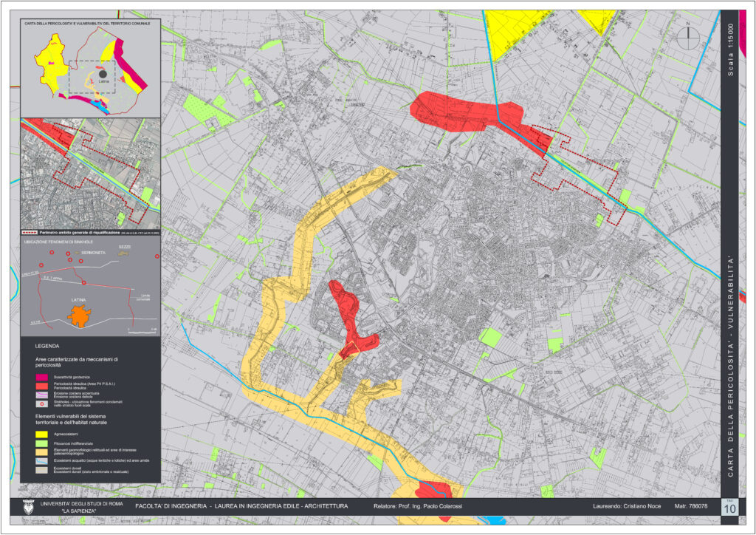
Task: Click the Sezze town symbol in sinkhole map
Action: coord(124,253)
